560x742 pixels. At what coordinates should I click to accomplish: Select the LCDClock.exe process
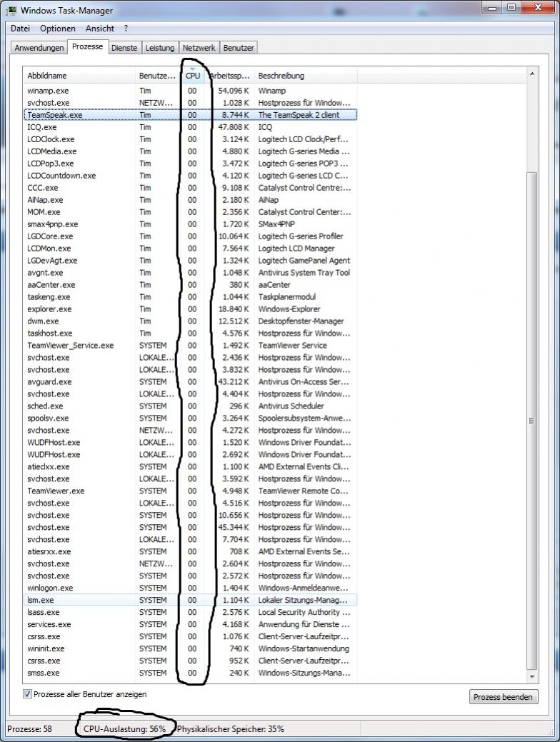[x=190, y=139]
